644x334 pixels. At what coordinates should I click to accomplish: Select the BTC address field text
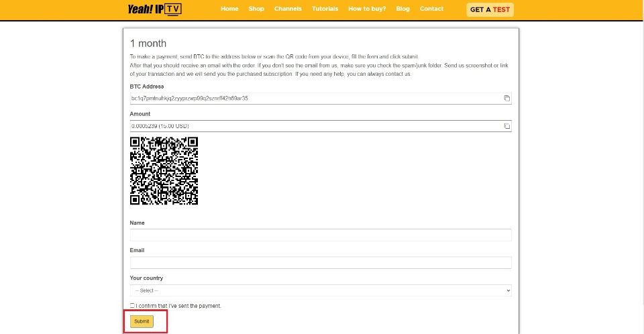(x=189, y=98)
